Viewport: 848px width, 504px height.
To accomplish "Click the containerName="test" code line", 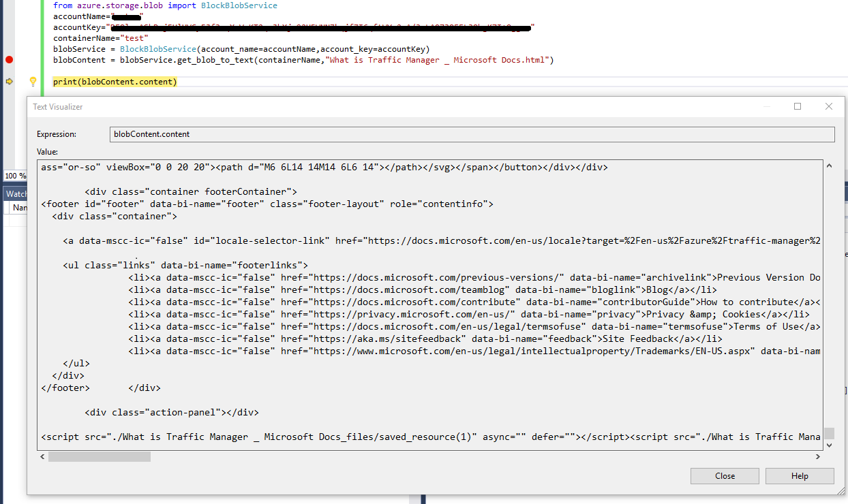I will 101,38.
